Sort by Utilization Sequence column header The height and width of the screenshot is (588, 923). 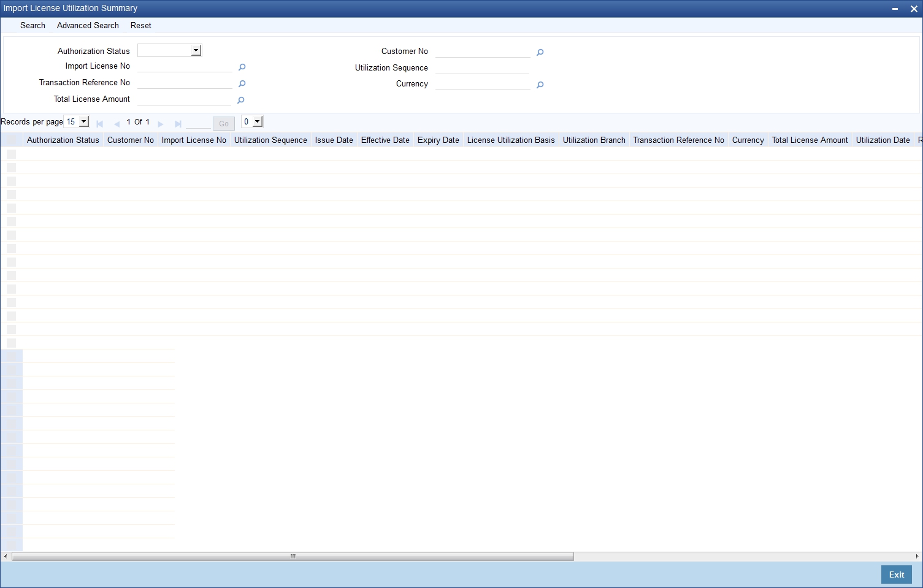(x=270, y=140)
